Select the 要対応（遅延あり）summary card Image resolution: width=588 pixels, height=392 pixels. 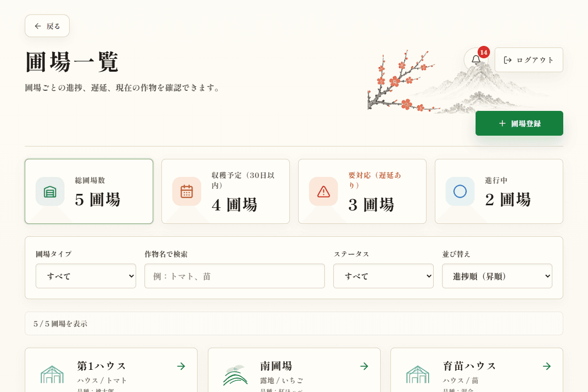(x=362, y=191)
